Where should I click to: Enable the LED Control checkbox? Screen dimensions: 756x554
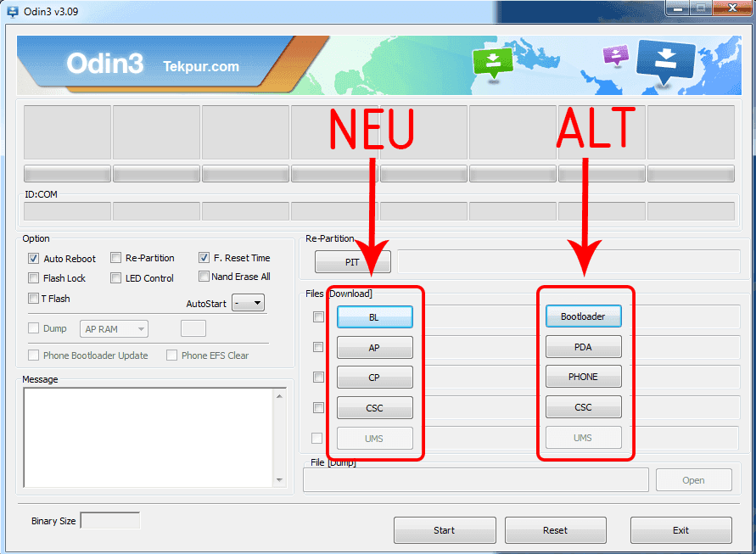point(115,278)
